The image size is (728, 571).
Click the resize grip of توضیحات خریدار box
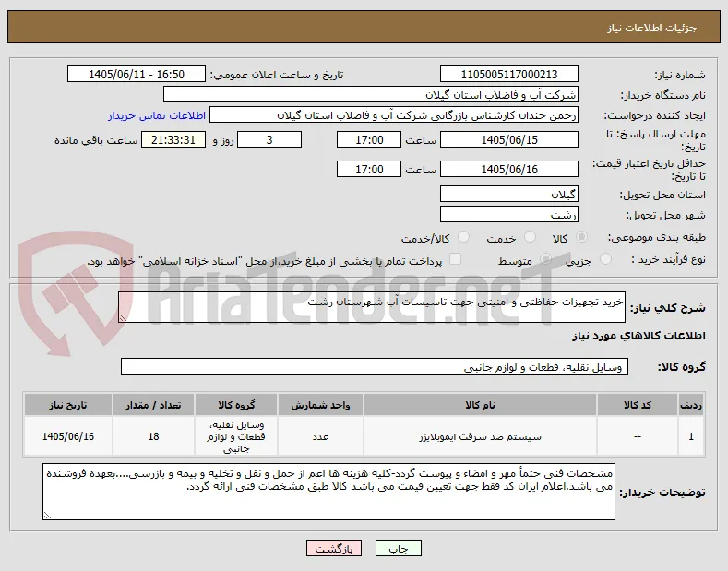tap(47, 515)
